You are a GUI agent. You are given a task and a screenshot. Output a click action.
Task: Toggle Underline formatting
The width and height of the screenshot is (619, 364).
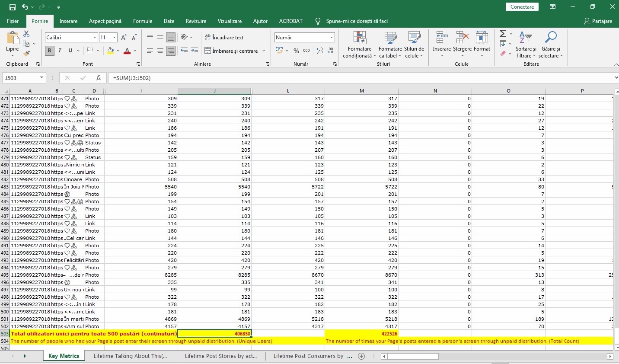(70, 51)
